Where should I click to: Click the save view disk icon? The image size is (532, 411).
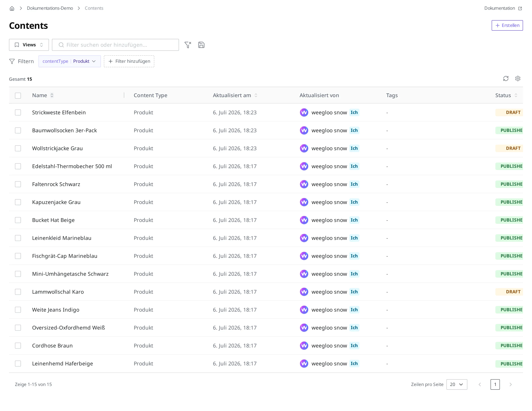(x=201, y=45)
